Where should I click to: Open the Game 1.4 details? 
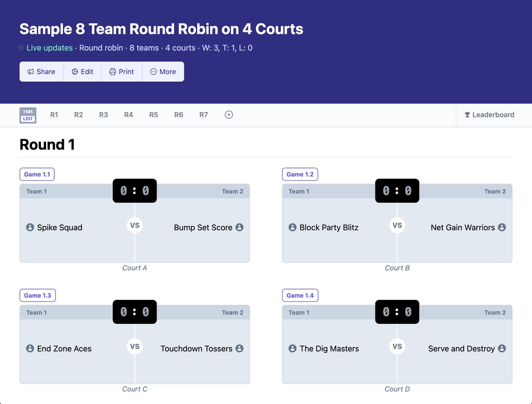click(300, 295)
